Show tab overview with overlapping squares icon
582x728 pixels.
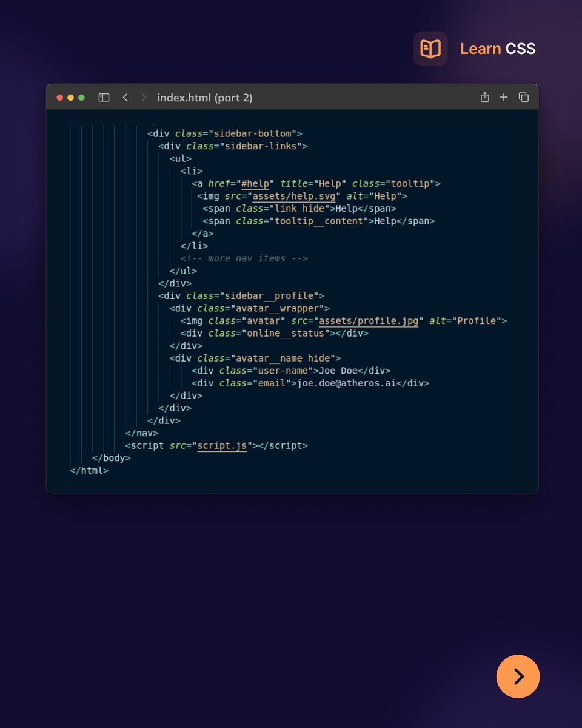[x=524, y=97]
